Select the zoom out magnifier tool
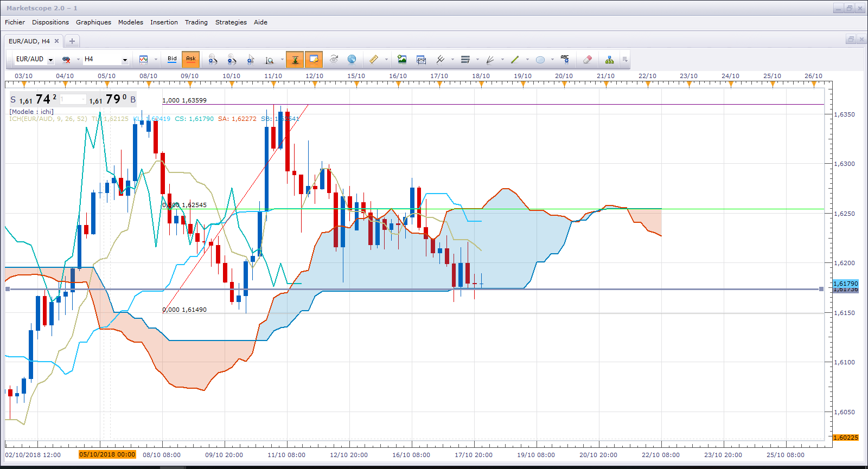 tap(232, 59)
